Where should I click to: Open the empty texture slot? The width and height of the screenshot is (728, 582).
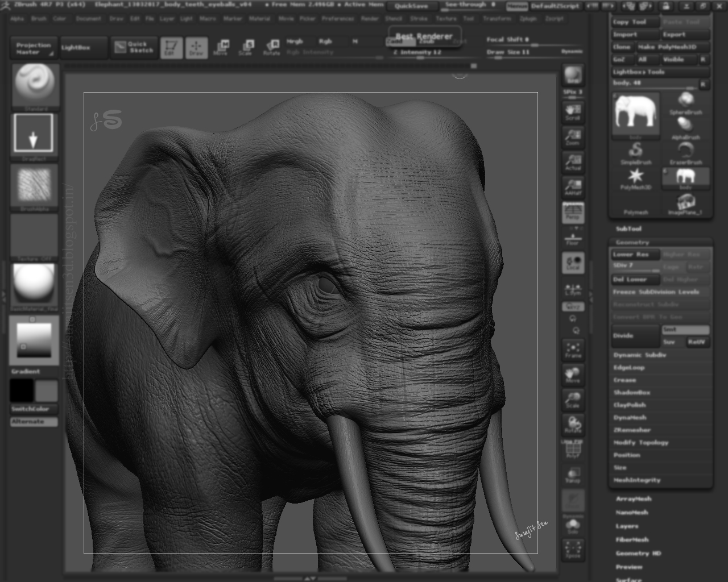click(34, 237)
